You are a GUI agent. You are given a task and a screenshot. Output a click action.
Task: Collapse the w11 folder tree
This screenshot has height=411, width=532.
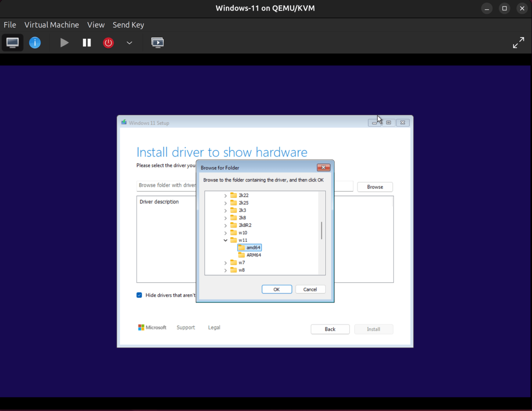[225, 240]
